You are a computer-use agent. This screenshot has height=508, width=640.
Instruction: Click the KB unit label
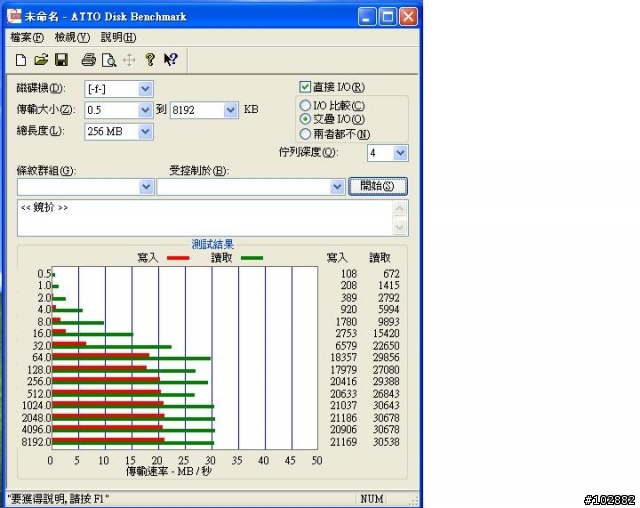pyautogui.click(x=251, y=109)
